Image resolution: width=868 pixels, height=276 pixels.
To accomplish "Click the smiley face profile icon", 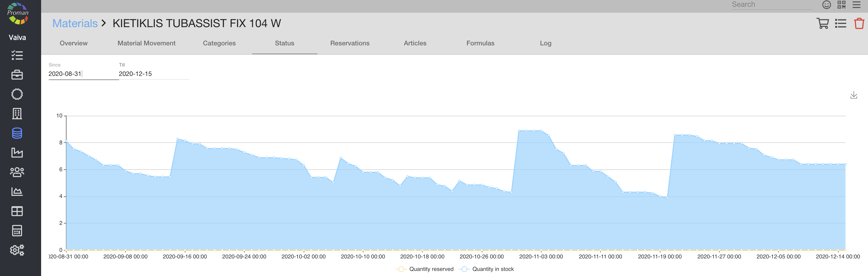I will [826, 5].
